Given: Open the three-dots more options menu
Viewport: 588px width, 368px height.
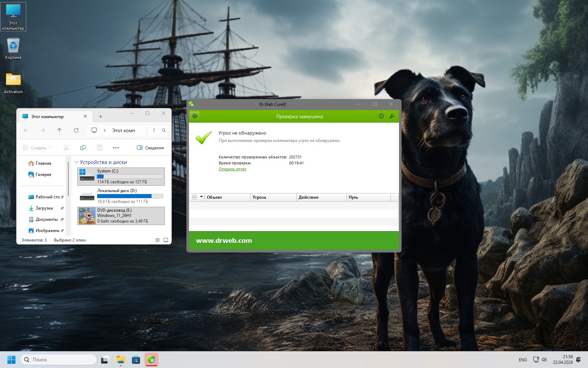Looking at the screenshot, I should click(x=116, y=148).
